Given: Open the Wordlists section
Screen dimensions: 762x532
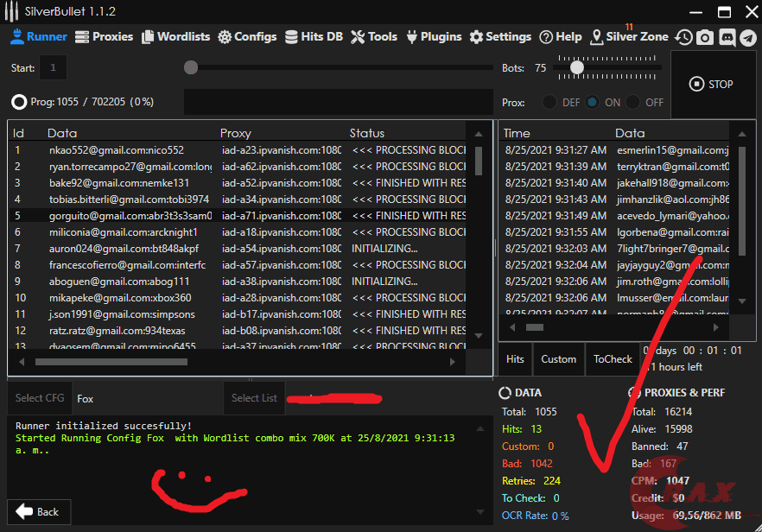Looking at the screenshot, I should pos(175,37).
